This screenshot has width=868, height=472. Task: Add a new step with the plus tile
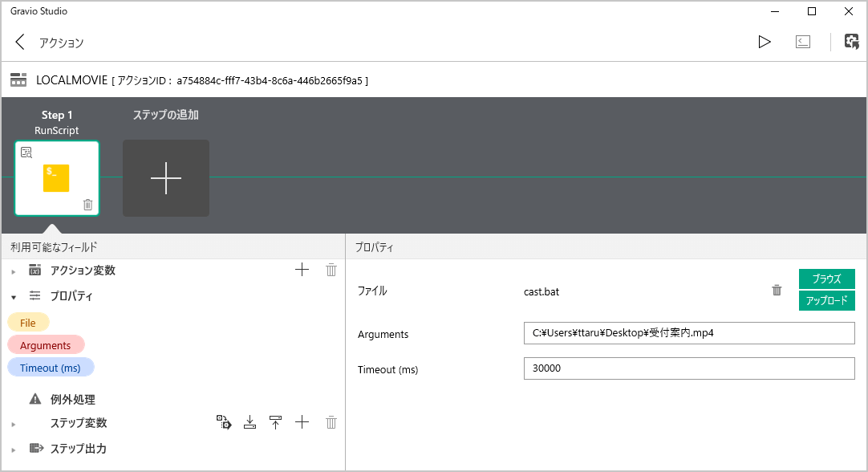point(166,178)
